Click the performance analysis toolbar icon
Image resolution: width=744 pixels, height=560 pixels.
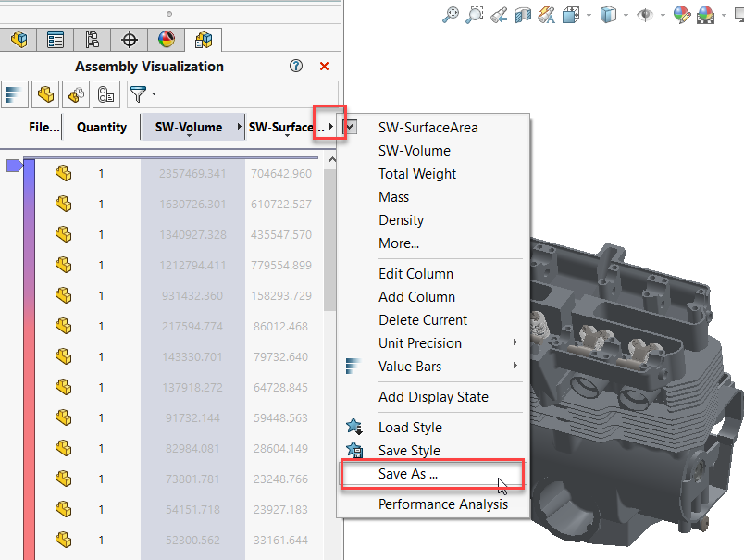[x=105, y=94]
